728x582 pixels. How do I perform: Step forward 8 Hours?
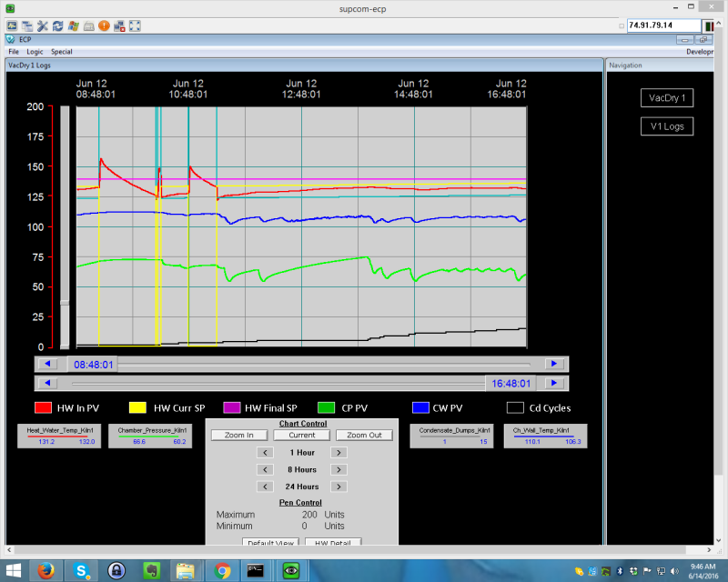pyautogui.click(x=339, y=469)
